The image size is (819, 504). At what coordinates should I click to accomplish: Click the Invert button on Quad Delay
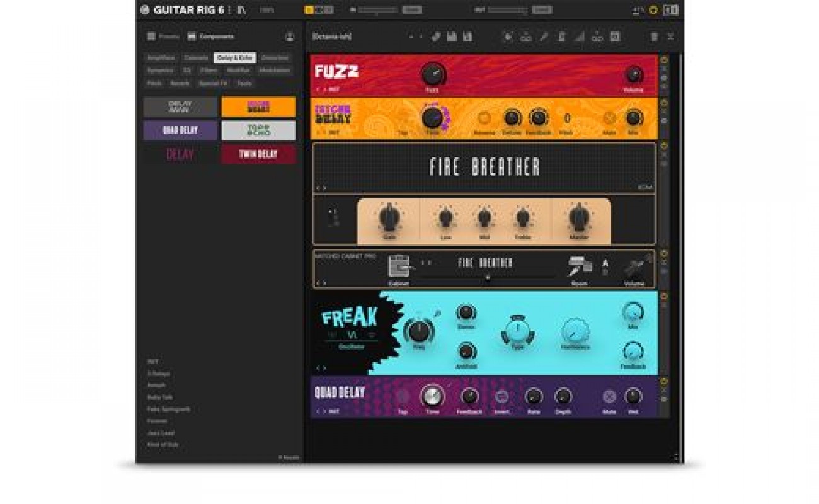pos(501,397)
